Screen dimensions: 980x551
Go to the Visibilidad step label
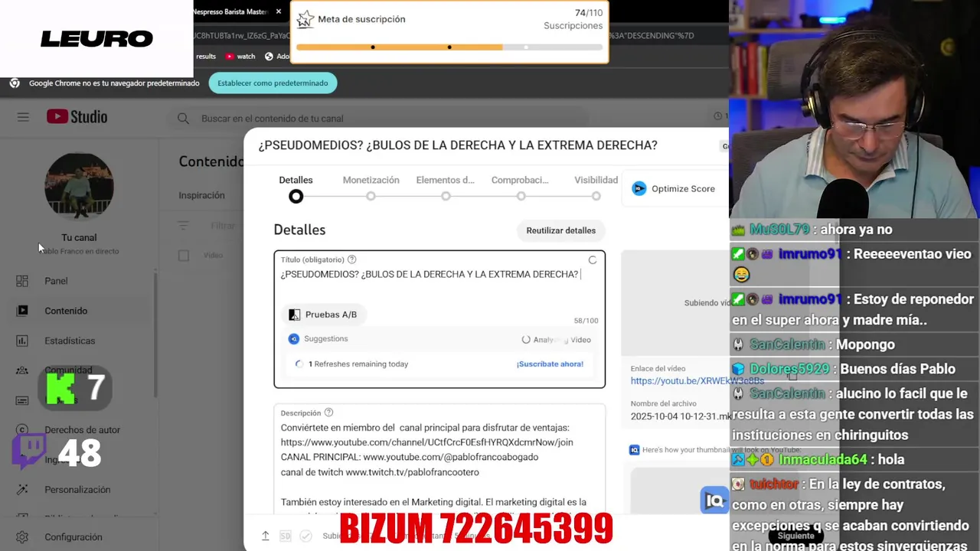coord(596,180)
